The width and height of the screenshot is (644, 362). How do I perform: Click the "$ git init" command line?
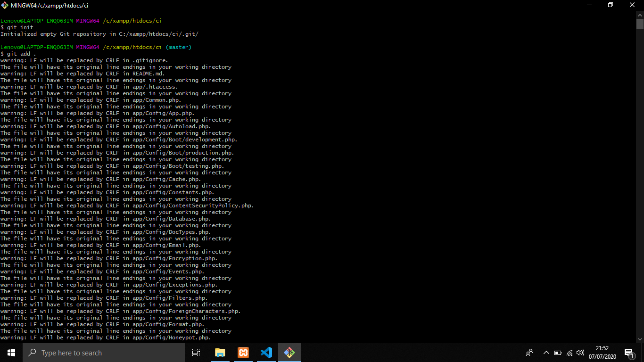(17, 27)
